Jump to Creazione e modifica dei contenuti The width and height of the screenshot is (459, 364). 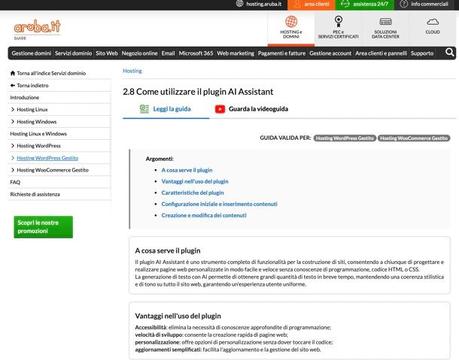coord(204,215)
